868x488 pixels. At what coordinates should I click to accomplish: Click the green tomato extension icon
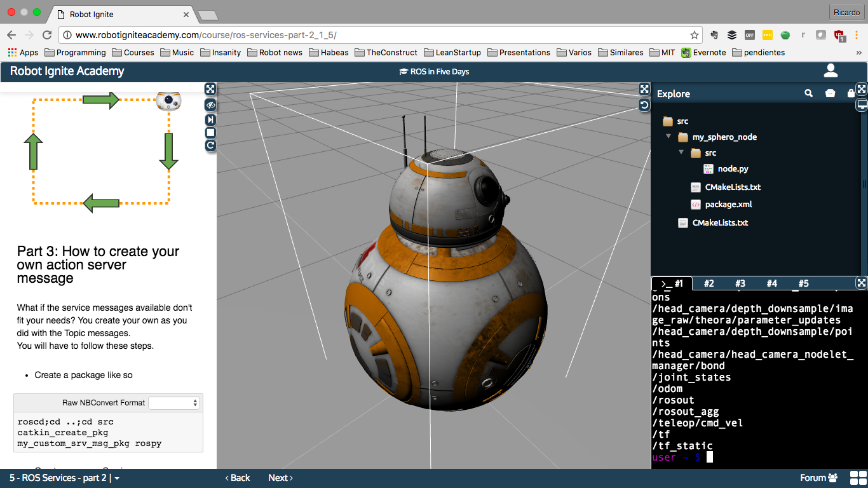pyautogui.click(x=785, y=35)
